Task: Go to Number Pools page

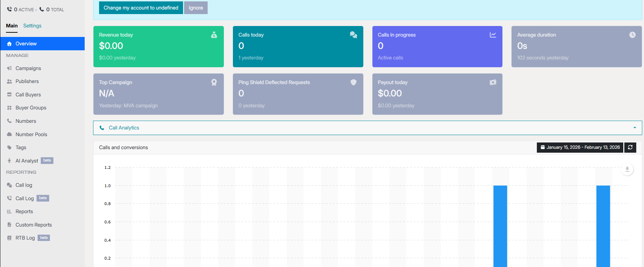Action: [43, 134]
